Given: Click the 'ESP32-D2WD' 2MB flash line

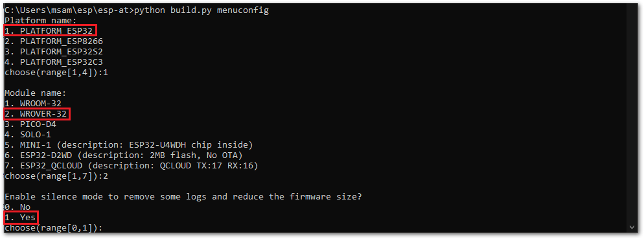Looking at the screenshot, I should click(124, 155).
